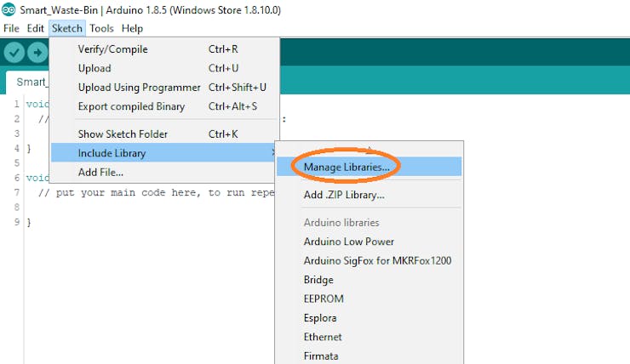Viewport: 630px width, 364px height.
Task: Select Show Sketch Folder
Action: [x=165, y=134]
